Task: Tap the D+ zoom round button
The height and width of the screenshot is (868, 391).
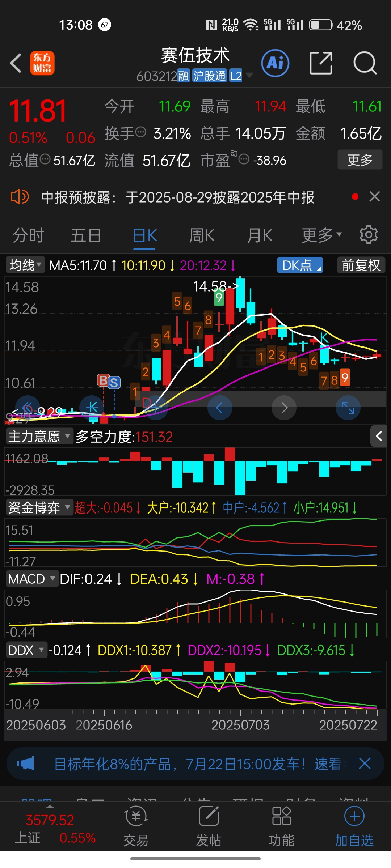Action: (x=156, y=408)
